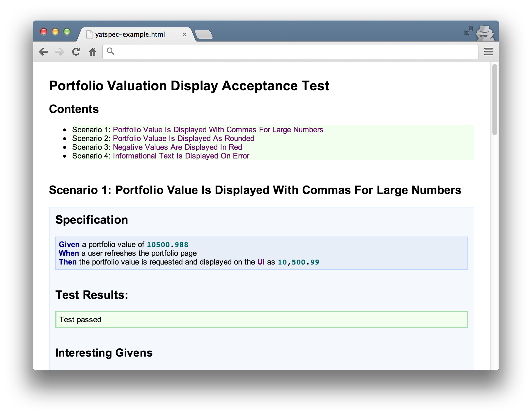Click the home button
Viewport: 532px width, 416px height.
tap(92, 52)
